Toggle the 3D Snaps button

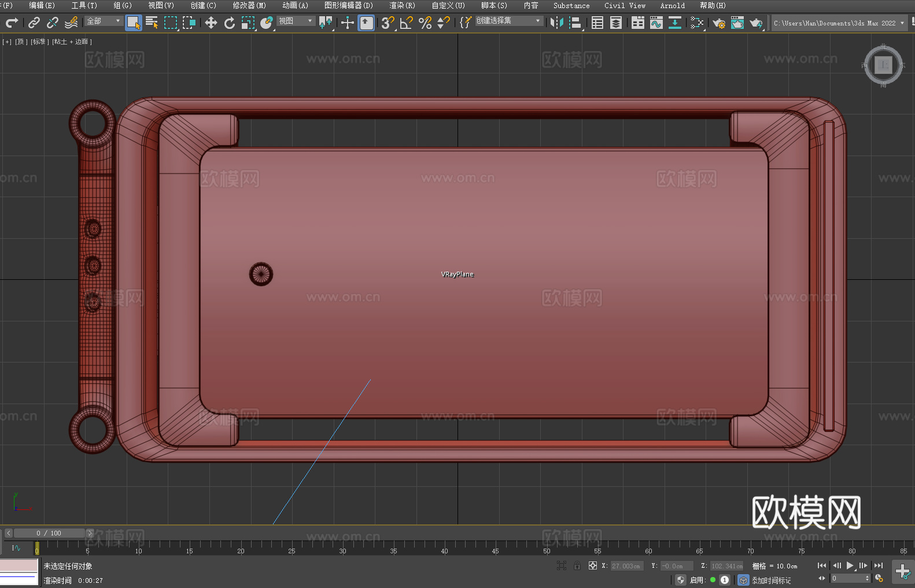[387, 23]
